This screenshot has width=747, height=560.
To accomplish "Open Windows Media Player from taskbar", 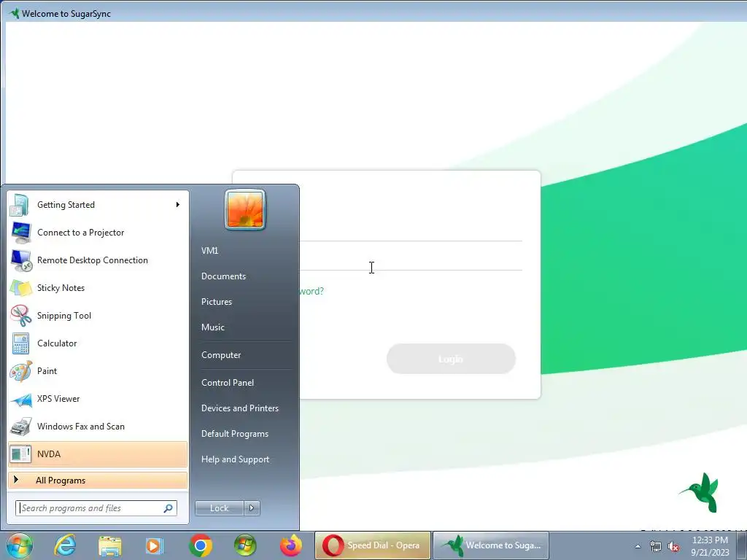I will click(x=155, y=545).
